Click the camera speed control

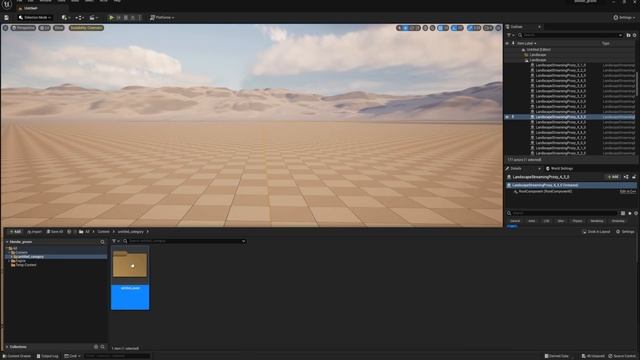click(x=488, y=28)
